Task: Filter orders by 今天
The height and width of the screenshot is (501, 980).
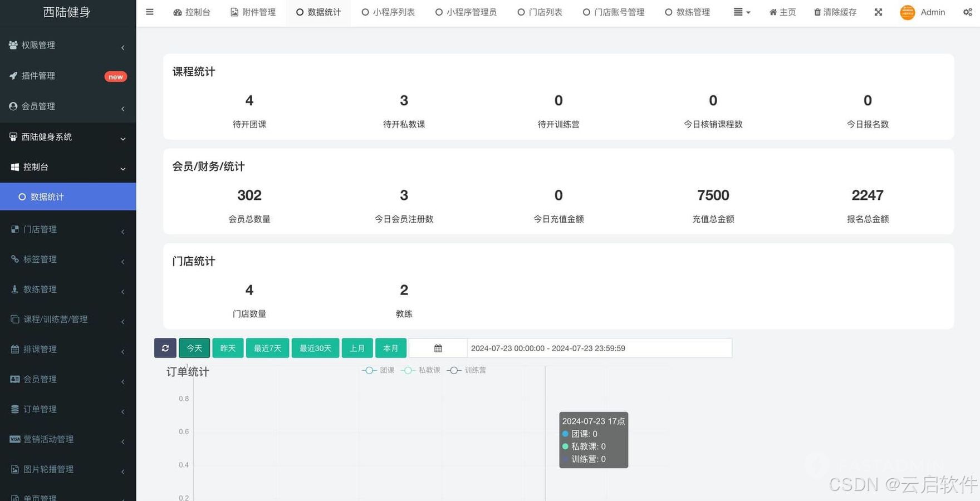Action: [194, 348]
